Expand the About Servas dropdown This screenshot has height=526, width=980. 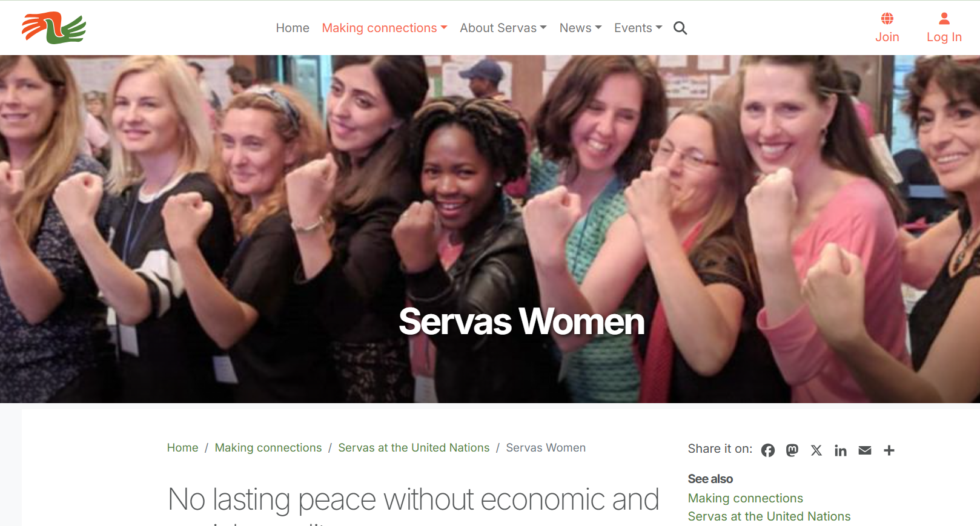point(503,28)
